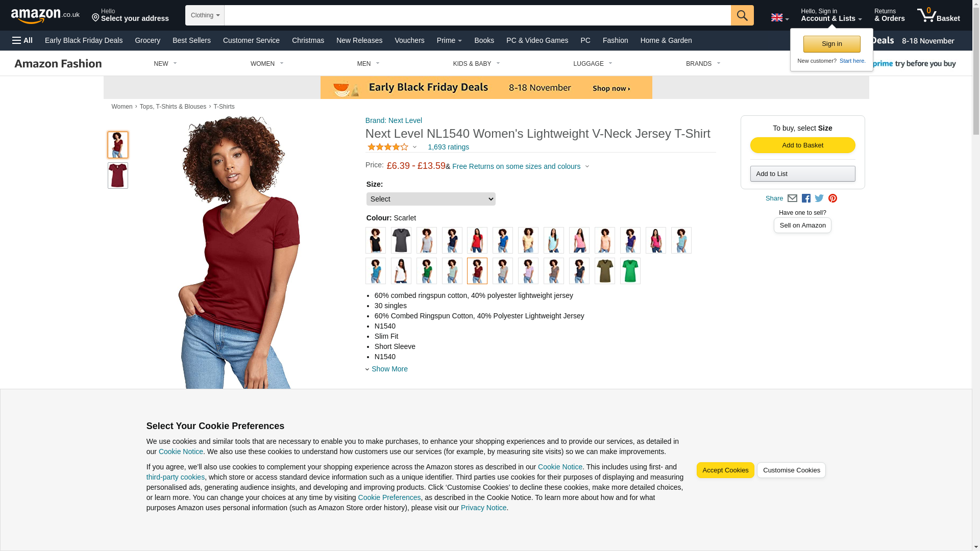980x551 pixels.
Task: Expand the star ratings breakdown arrow
Action: [414, 147]
